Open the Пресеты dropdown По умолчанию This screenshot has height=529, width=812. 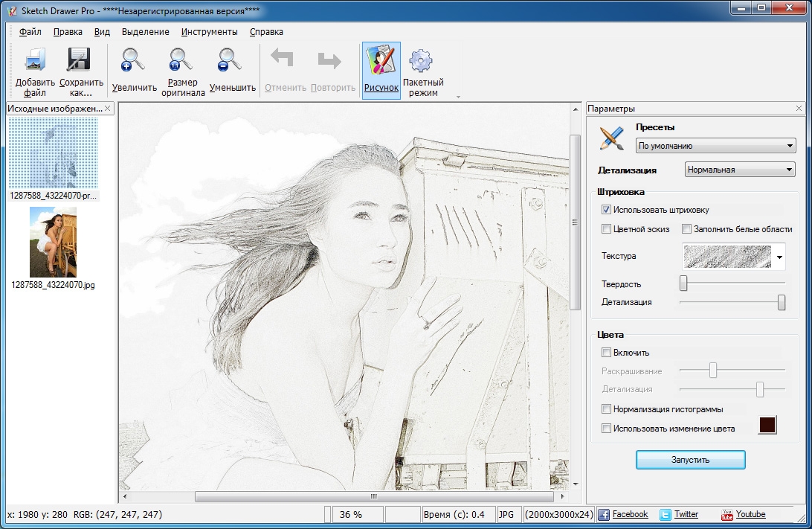pos(715,146)
